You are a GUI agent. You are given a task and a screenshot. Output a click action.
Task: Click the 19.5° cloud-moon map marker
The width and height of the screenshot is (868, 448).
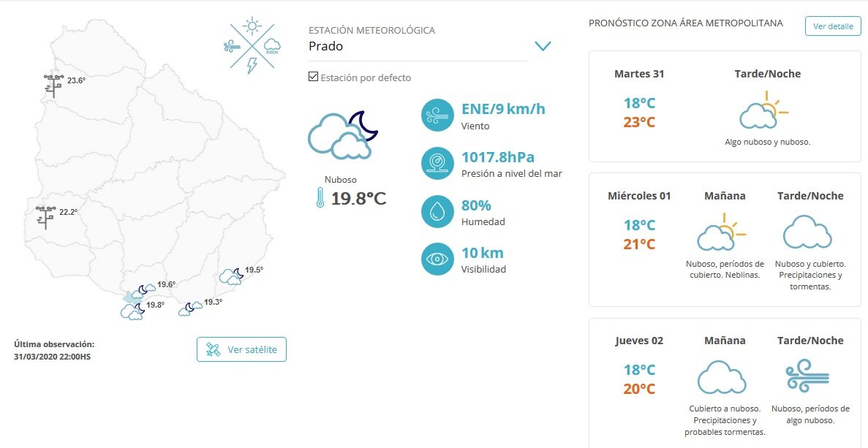[x=231, y=276]
